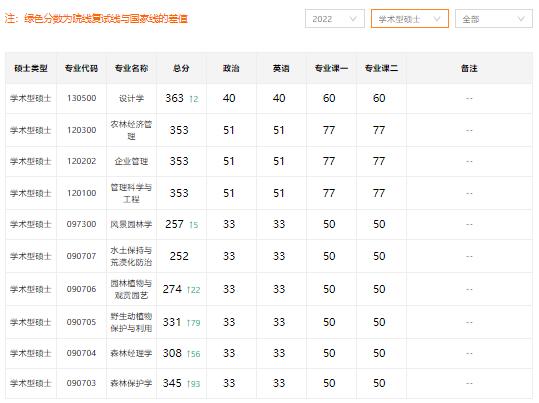Open the 2022 year dropdown
This screenshot has width=539, height=403.
(x=334, y=19)
